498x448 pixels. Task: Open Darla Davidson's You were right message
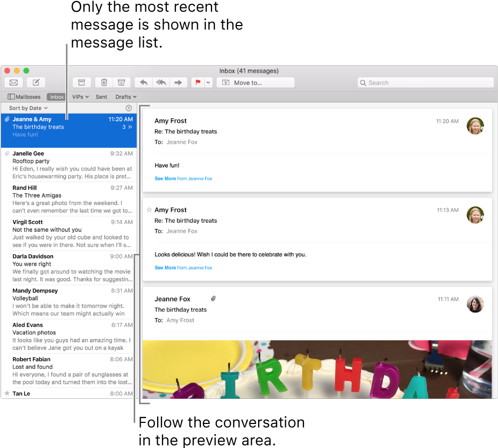tap(69, 268)
